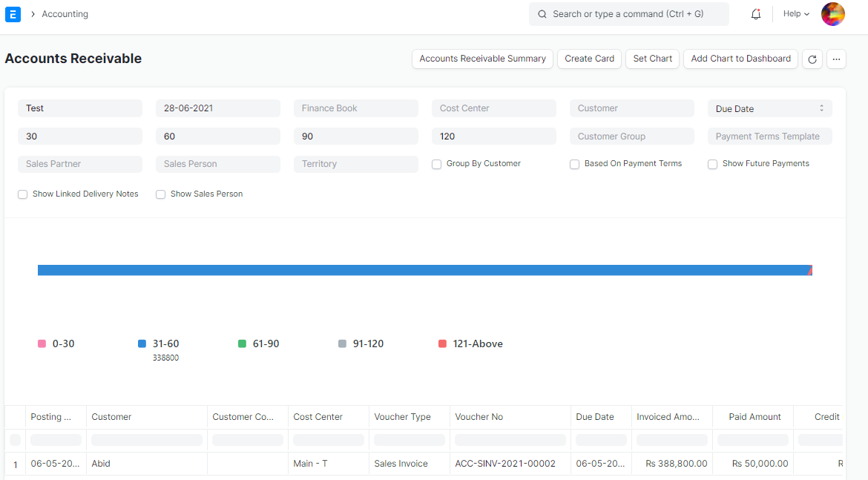
Task: Click the Accounting breadcrumb link
Action: [x=65, y=13]
